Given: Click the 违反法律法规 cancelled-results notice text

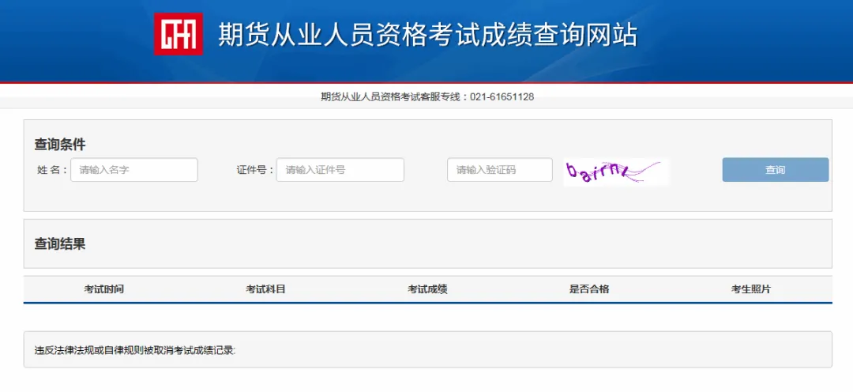Looking at the screenshot, I should coord(135,350).
